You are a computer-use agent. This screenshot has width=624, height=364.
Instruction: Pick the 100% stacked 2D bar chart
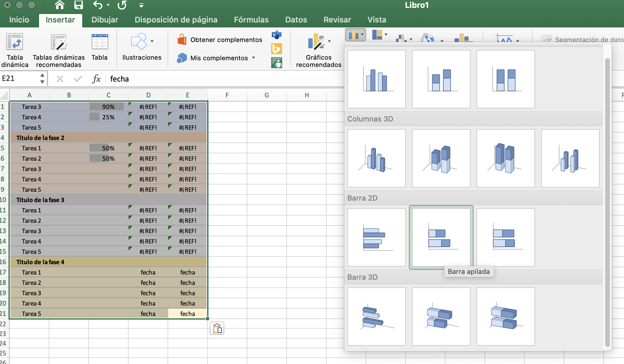coord(505,237)
